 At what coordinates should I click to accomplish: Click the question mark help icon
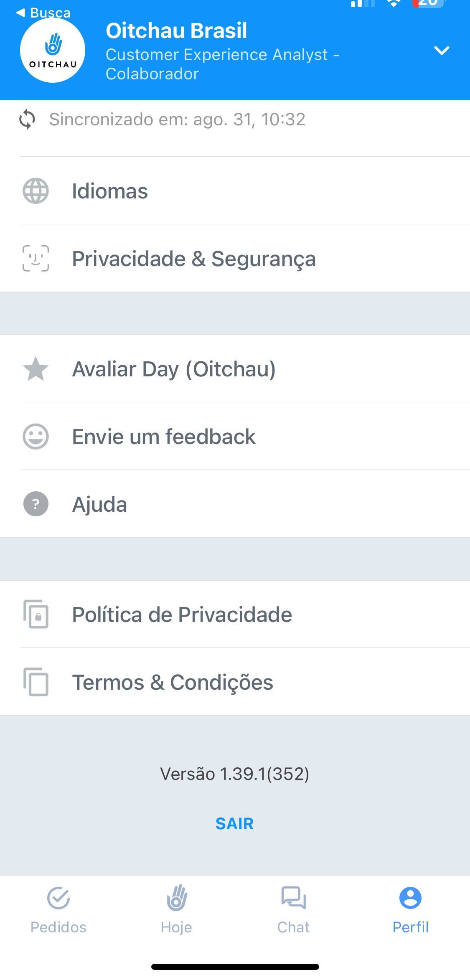tap(36, 504)
